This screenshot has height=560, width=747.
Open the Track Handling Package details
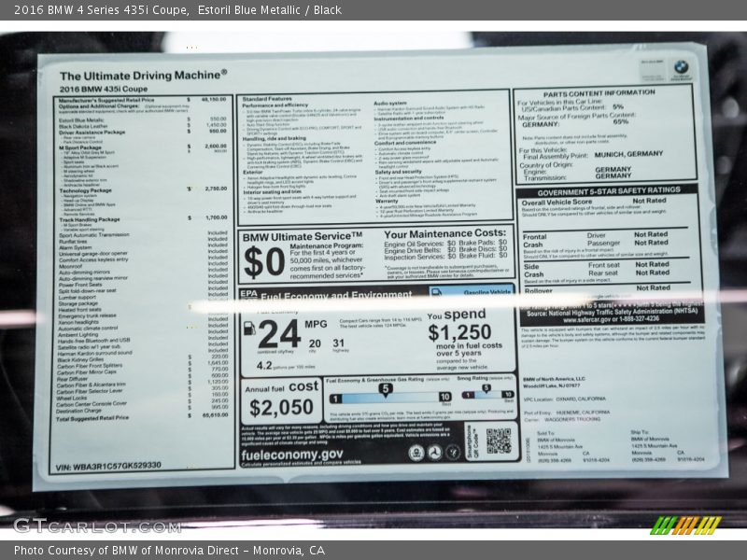(x=89, y=219)
